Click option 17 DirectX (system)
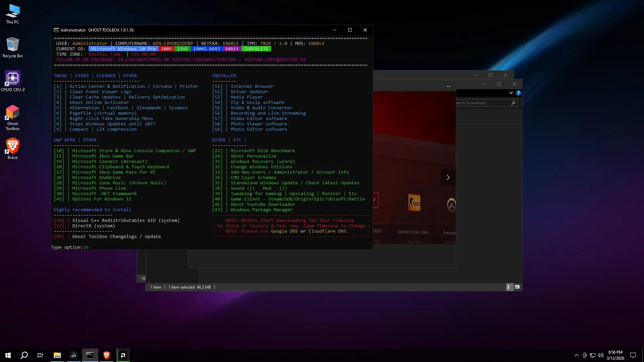 click(85, 226)
